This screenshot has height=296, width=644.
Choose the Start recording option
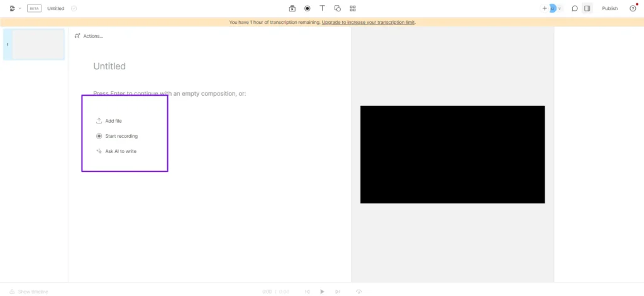click(x=117, y=136)
